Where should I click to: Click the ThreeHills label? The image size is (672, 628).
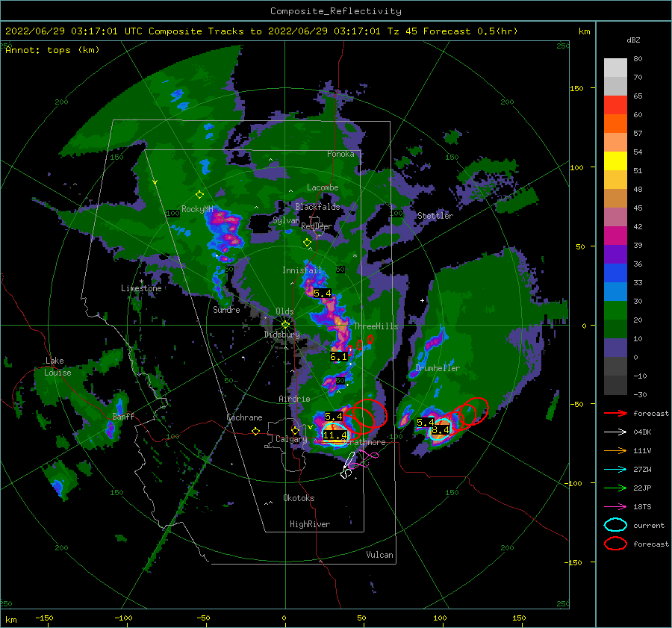(376, 326)
